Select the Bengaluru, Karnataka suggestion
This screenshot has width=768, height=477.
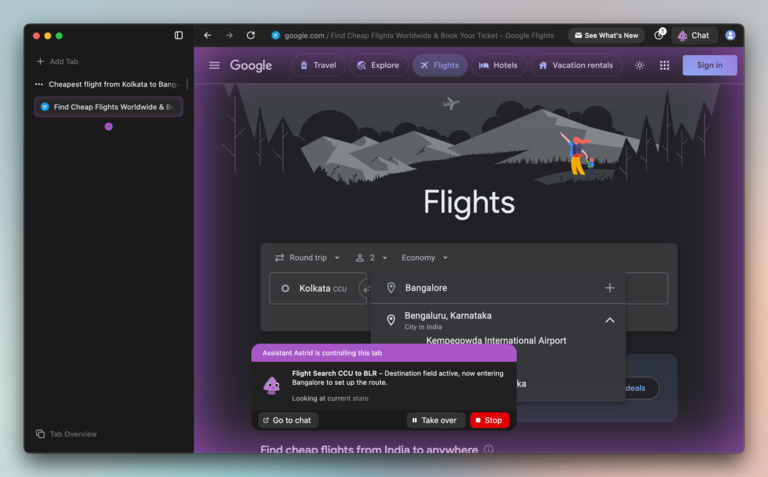(498, 320)
